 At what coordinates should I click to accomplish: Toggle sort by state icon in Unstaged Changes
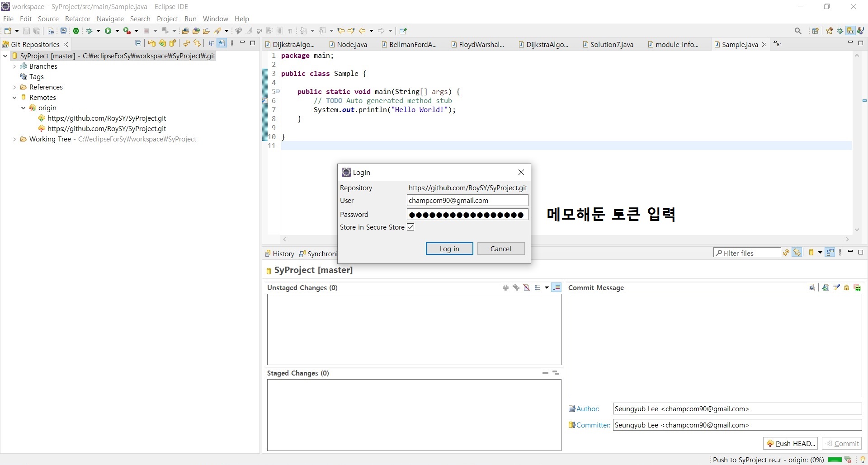(x=557, y=287)
